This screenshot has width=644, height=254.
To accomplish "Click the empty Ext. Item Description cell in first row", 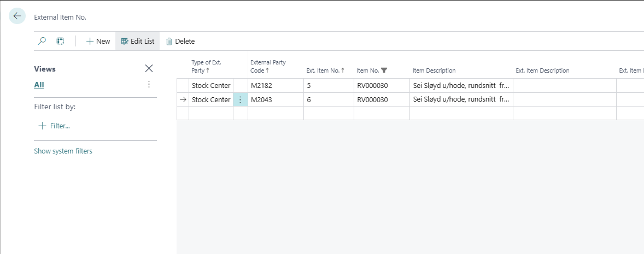I will pos(564,86).
